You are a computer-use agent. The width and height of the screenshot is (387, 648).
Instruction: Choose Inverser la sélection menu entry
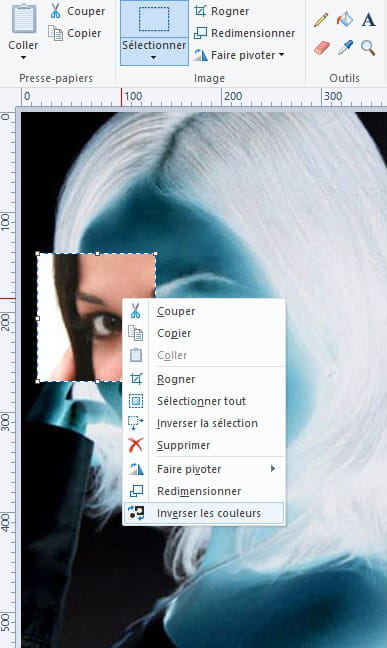click(x=203, y=423)
